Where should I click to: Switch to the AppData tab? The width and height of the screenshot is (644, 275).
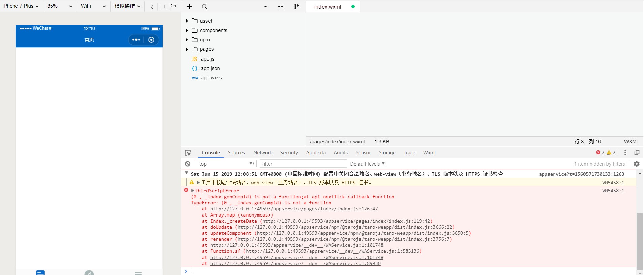pyautogui.click(x=316, y=153)
